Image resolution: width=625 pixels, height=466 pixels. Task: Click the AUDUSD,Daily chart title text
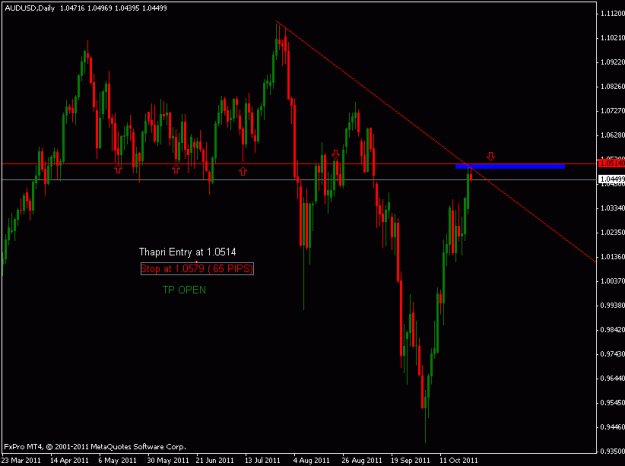[x=30, y=8]
